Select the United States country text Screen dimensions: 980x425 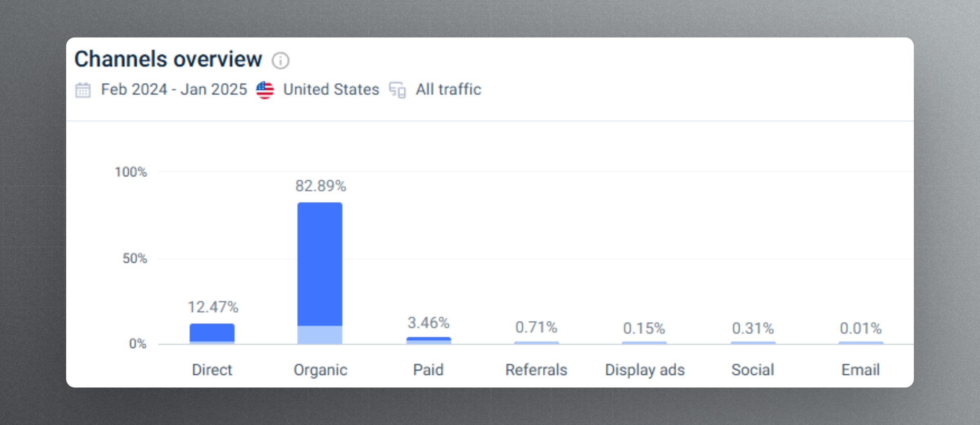click(x=331, y=89)
